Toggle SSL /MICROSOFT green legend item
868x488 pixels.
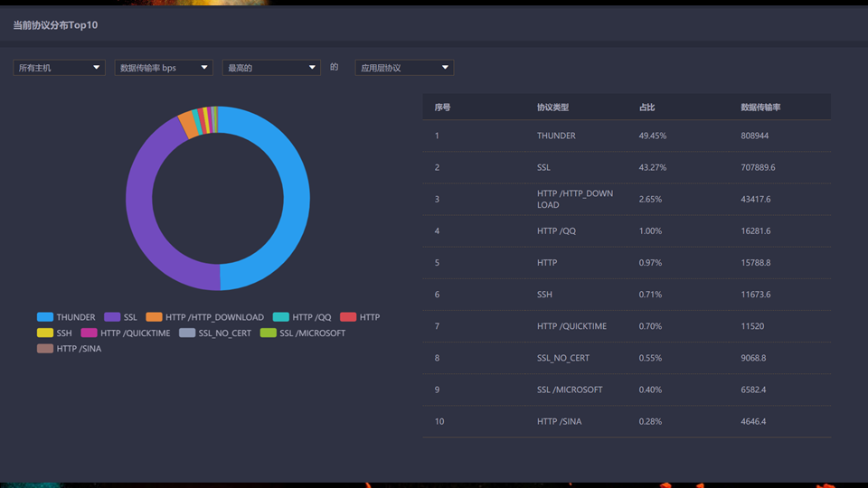(x=268, y=333)
